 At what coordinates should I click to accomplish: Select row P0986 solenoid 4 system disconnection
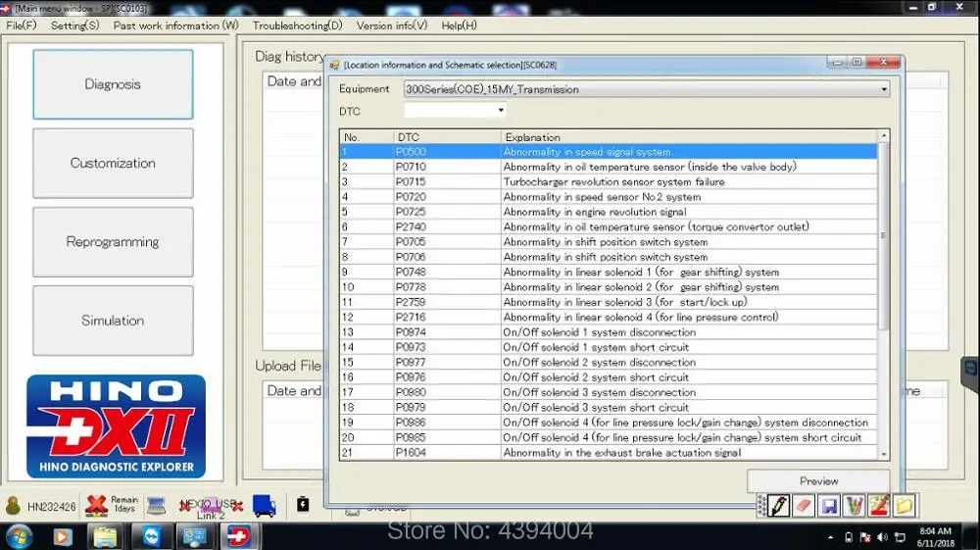[x=609, y=423]
